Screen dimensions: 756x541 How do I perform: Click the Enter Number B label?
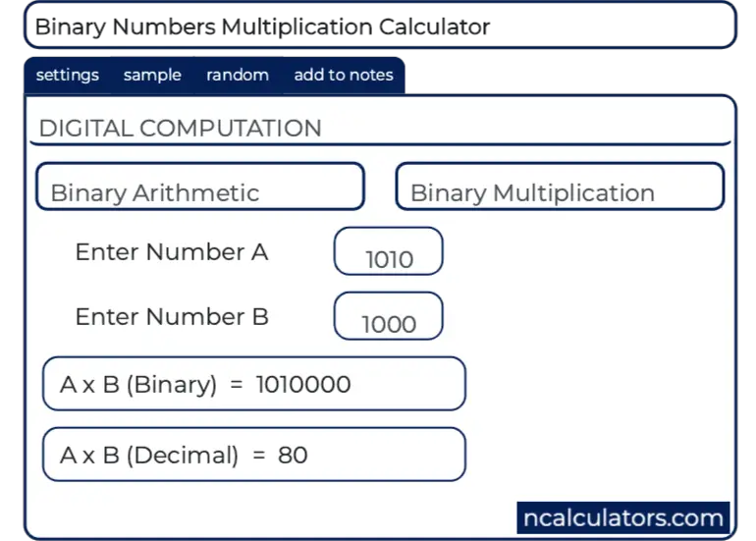(171, 317)
